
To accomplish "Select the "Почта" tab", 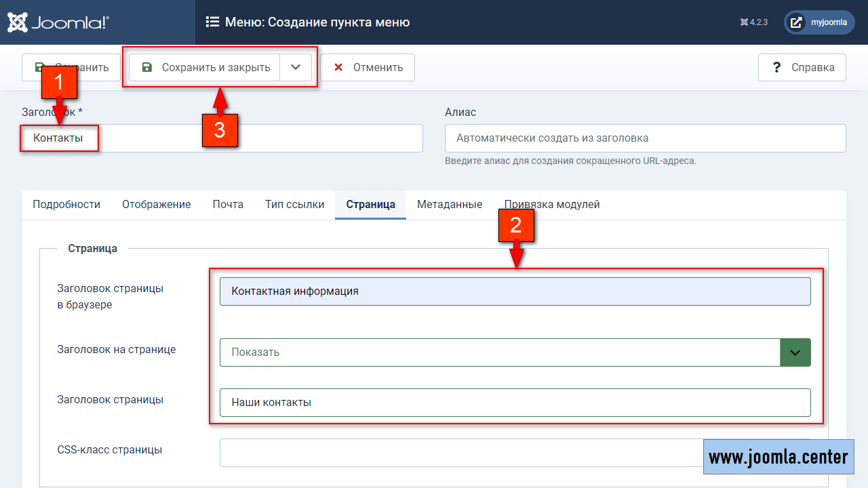I will [x=228, y=205].
